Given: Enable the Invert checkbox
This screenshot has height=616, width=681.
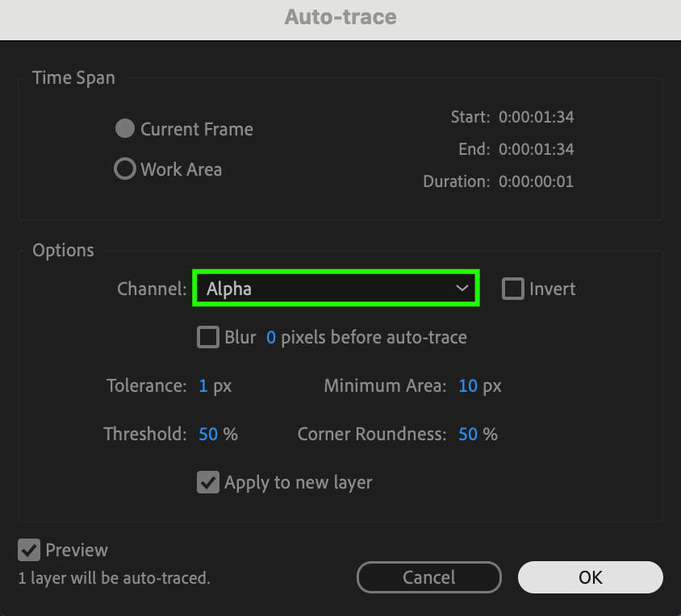Looking at the screenshot, I should pos(512,289).
